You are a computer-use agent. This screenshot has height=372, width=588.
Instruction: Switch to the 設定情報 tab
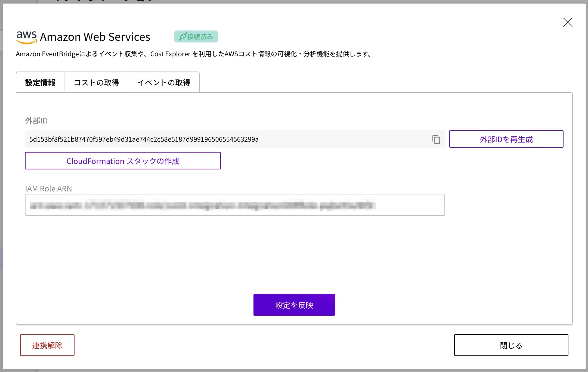point(40,82)
